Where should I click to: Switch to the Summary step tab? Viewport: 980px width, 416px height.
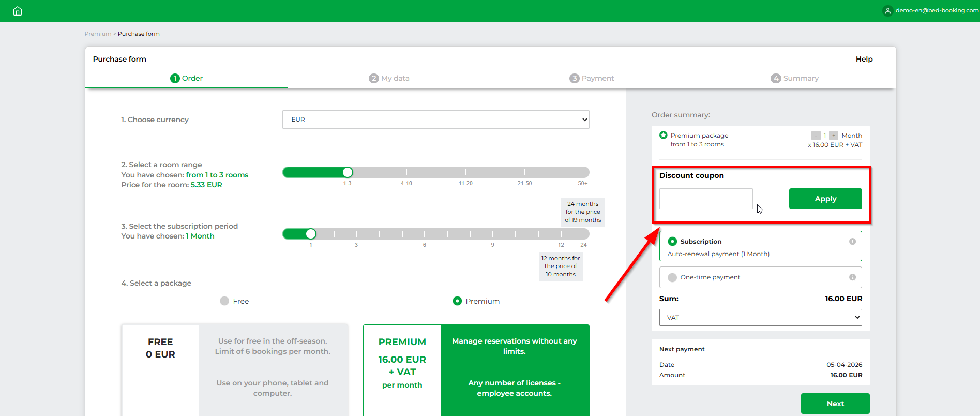click(794, 78)
